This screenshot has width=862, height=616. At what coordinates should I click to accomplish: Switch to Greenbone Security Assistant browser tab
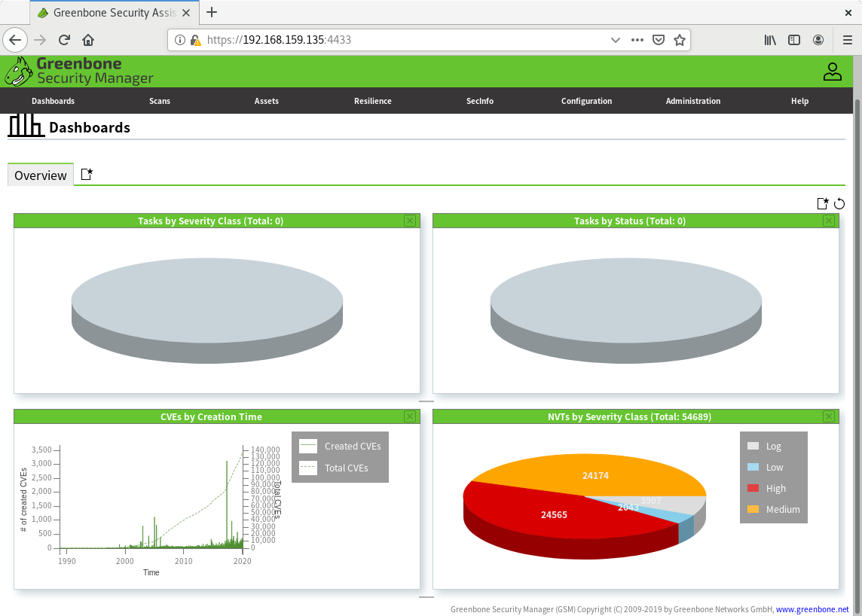[115, 13]
